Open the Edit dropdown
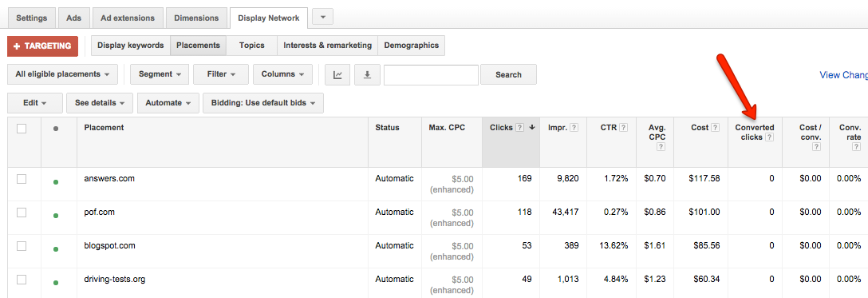 (35, 103)
